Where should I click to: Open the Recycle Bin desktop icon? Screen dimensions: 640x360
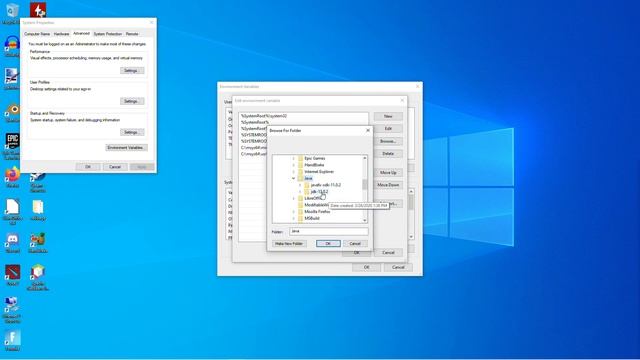[x=12, y=11]
